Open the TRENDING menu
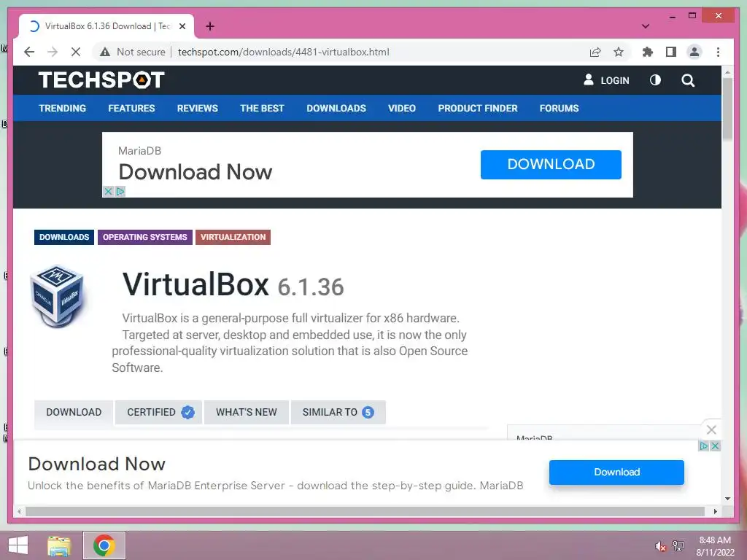This screenshot has height=560, width=747. [x=63, y=108]
